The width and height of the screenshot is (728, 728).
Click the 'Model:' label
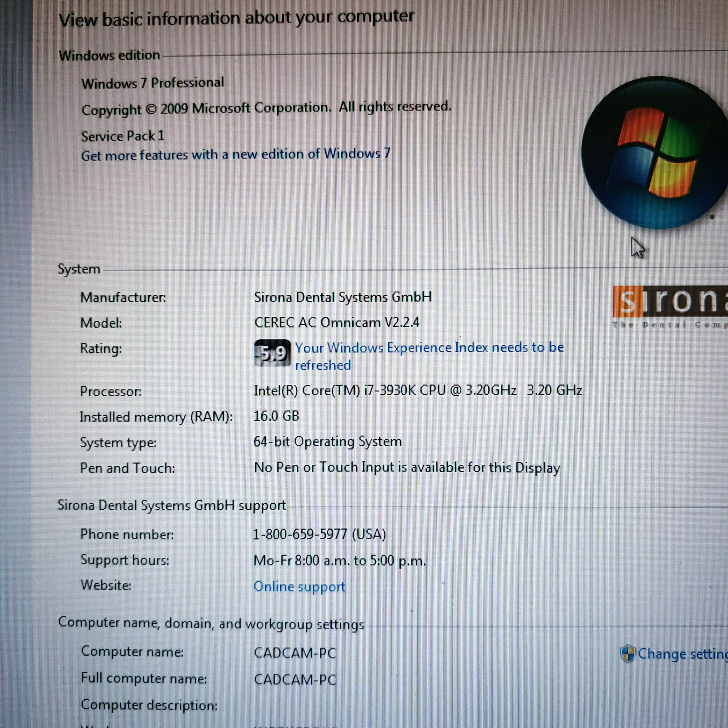tap(101, 323)
